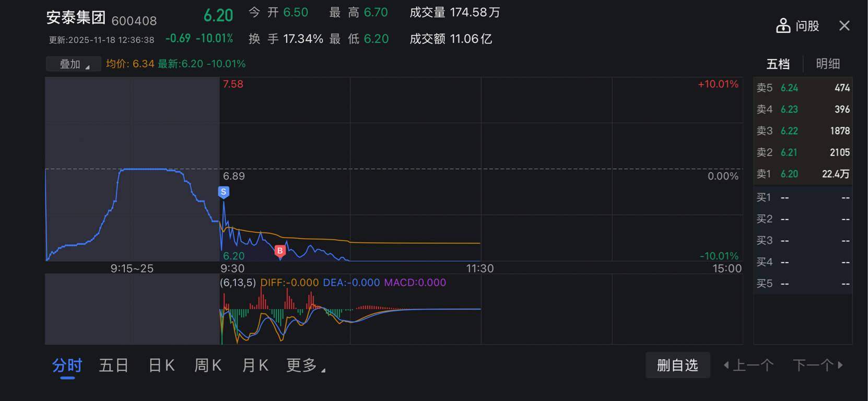Image resolution: width=868 pixels, height=401 pixels.
Task: Click the 卖4 row at 6.23
Action: pyautogui.click(x=803, y=109)
